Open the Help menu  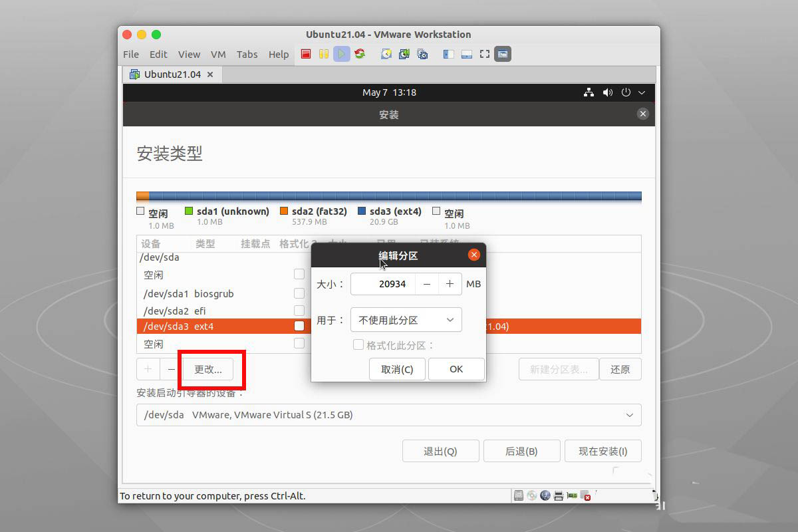pos(279,55)
